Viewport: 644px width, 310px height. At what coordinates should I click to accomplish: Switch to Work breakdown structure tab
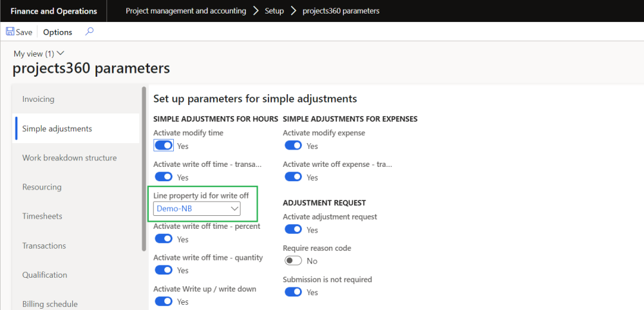(x=70, y=158)
